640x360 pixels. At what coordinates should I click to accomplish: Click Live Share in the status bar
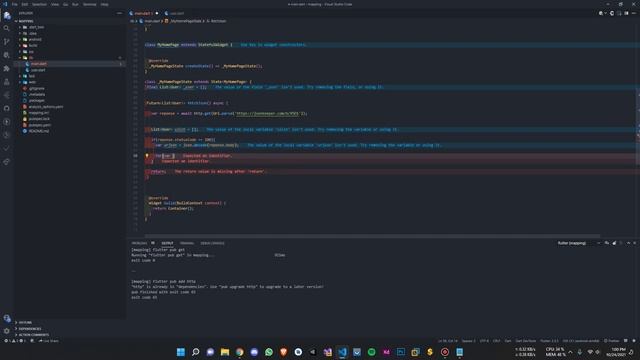coord(49,341)
